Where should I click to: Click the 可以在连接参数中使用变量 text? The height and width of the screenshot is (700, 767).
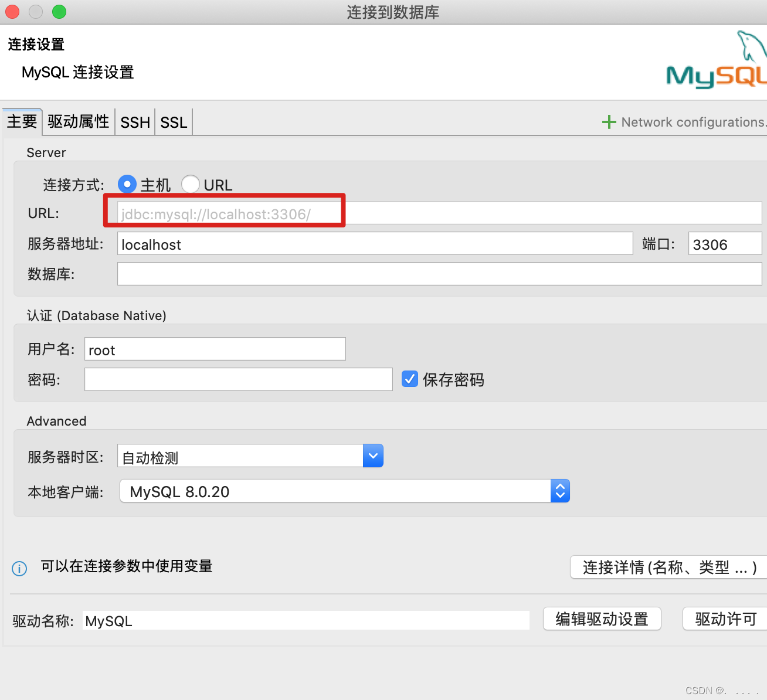pyautogui.click(x=127, y=566)
